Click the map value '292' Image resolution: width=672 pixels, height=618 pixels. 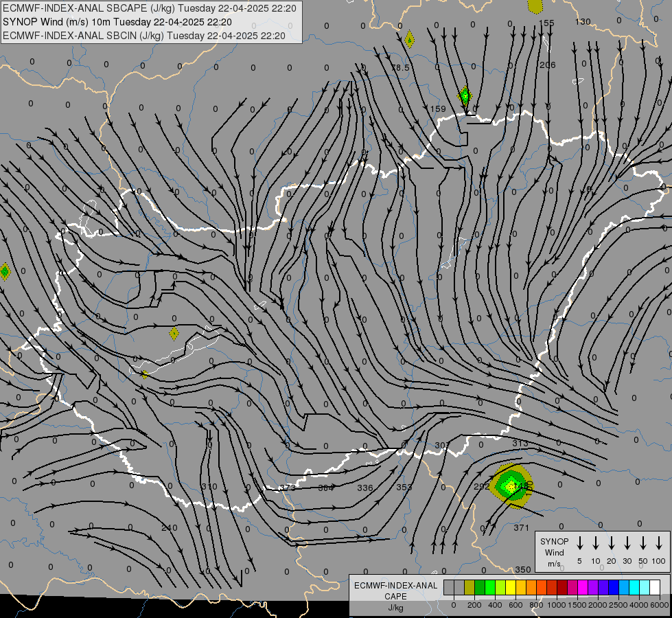(x=482, y=486)
